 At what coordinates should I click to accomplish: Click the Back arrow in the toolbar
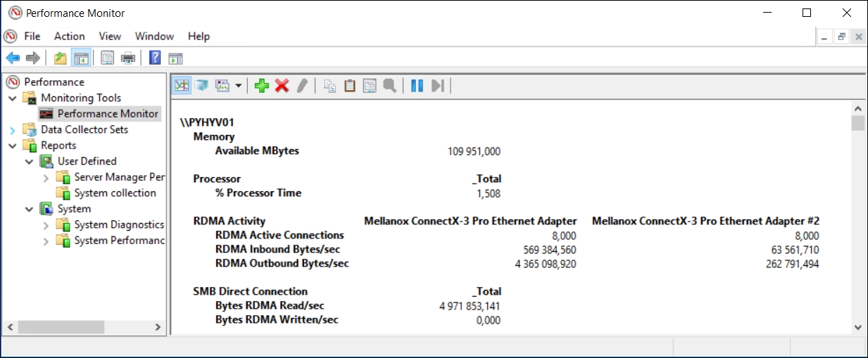pyautogui.click(x=13, y=58)
